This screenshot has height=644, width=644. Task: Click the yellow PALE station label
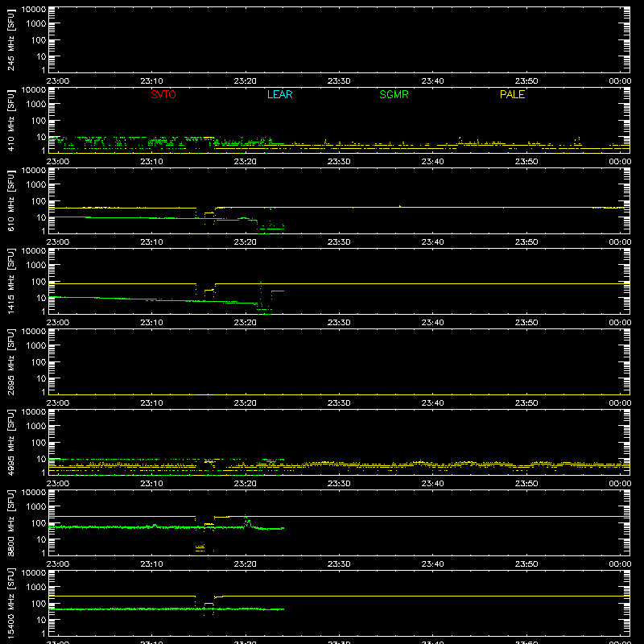pyautogui.click(x=512, y=94)
